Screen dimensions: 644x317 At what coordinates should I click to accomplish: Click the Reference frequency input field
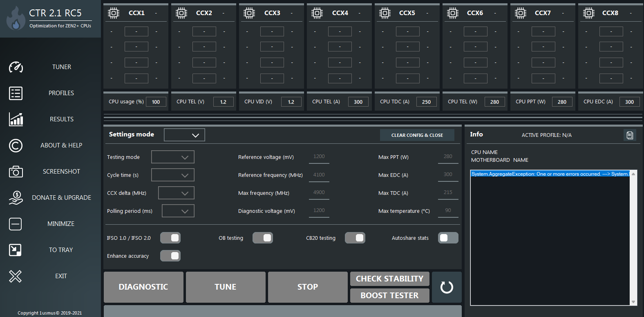coord(319,175)
